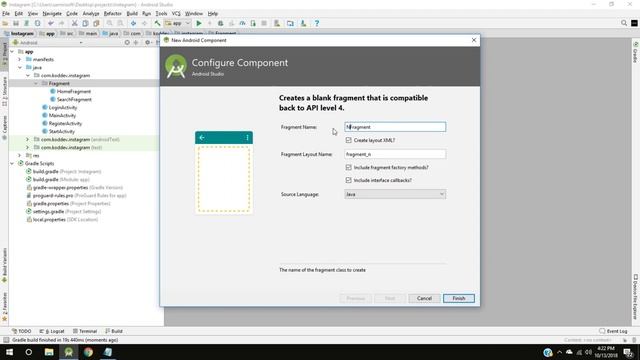Viewport: 640px width, 360px height.
Task: Collapse the Fragment package
Action: click(36, 83)
